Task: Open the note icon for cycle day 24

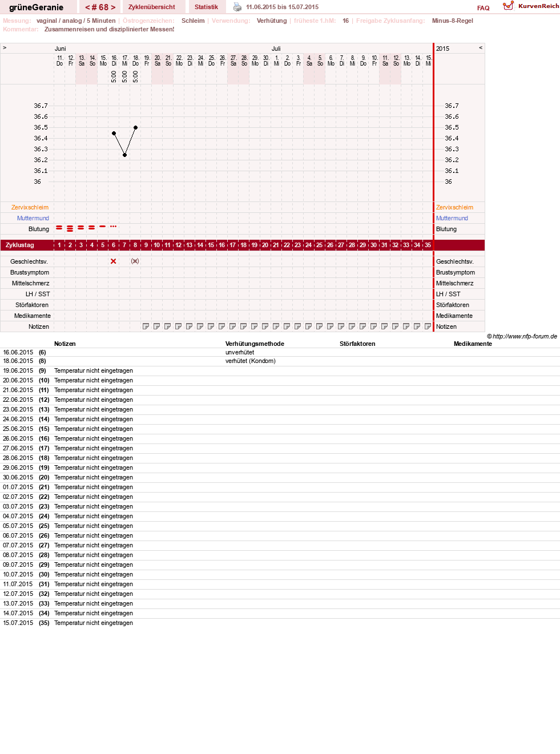Action: [x=309, y=326]
